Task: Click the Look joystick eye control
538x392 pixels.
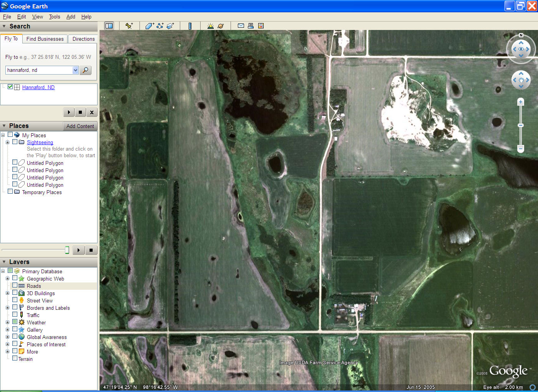Action: click(521, 49)
